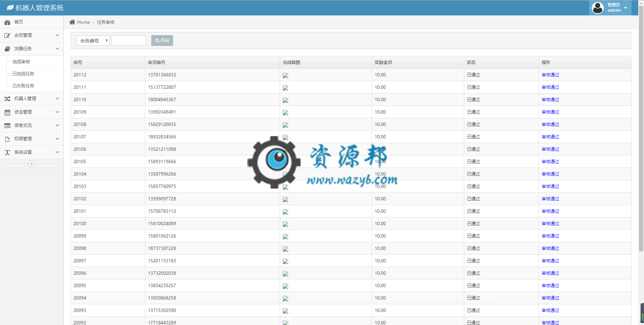Click 审核通过 link for row 20101

(550, 211)
